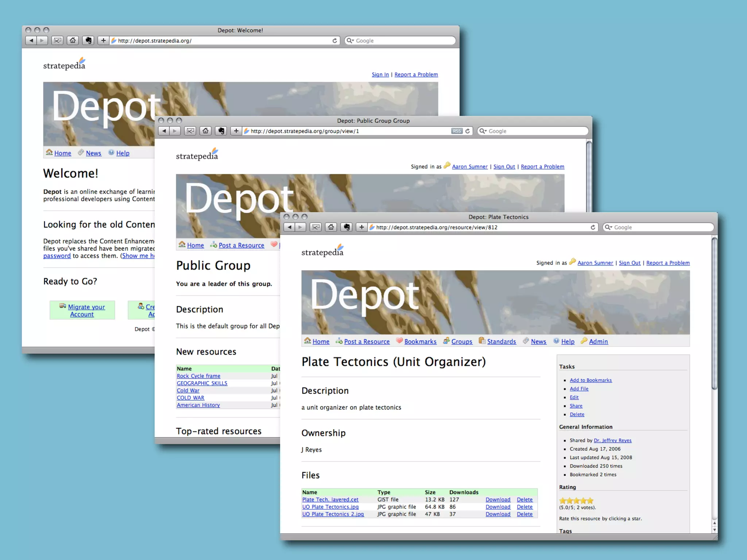This screenshot has height=560, width=747.
Task: Click Home toolbar button in Plate Tectonics window
Action: pyautogui.click(x=331, y=227)
